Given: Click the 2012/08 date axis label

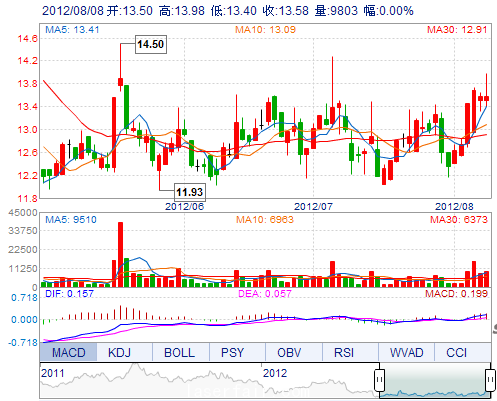Looking at the screenshot, I should point(454,206).
